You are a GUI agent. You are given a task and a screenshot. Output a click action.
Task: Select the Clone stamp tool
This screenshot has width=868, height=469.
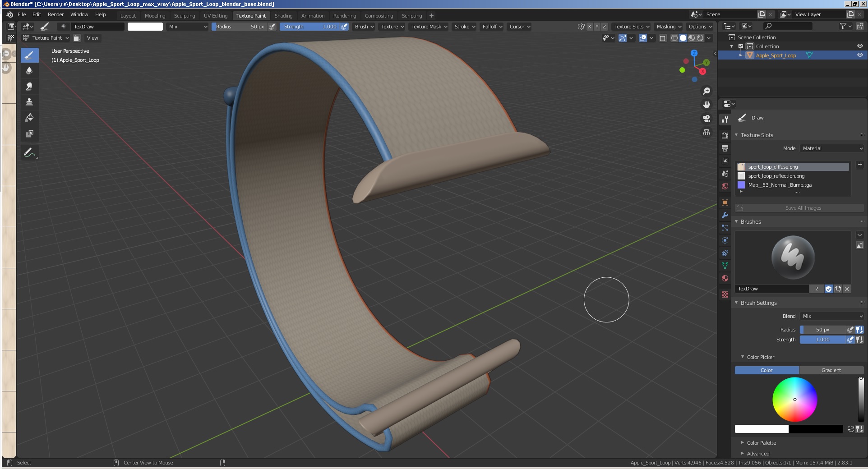[x=29, y=102]
